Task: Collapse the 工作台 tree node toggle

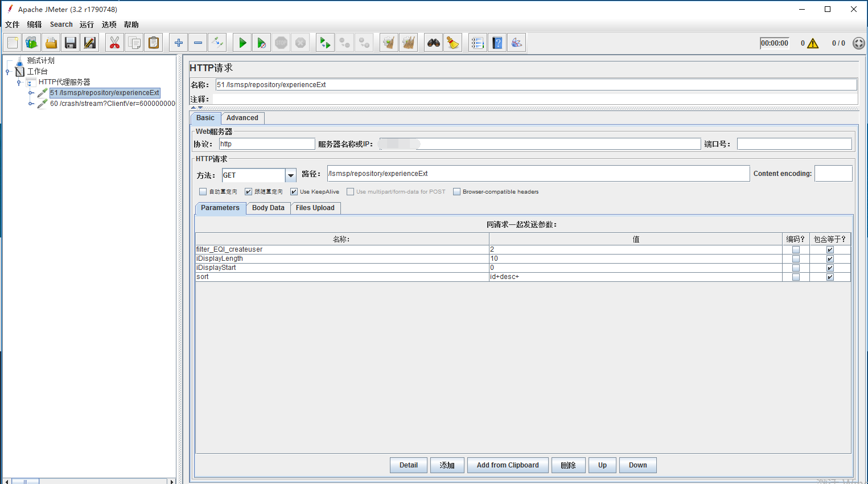Action: 7,71
